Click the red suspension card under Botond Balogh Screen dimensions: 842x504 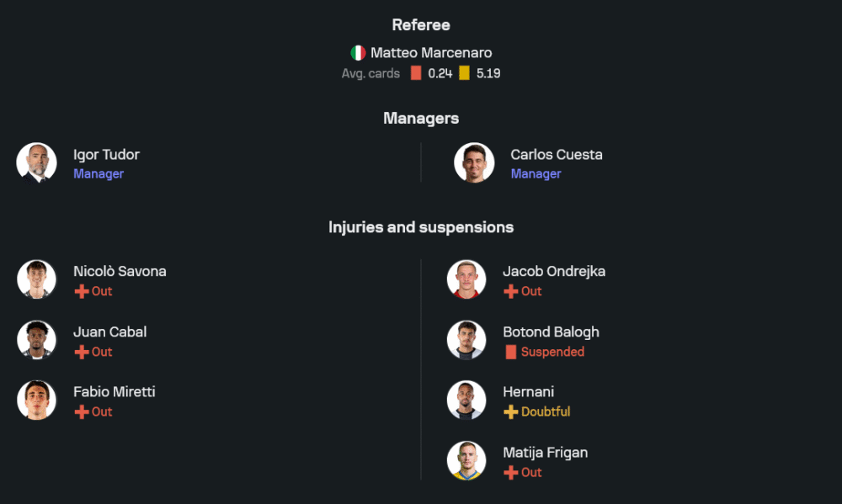pyautogui.click(x=510, y=352)
